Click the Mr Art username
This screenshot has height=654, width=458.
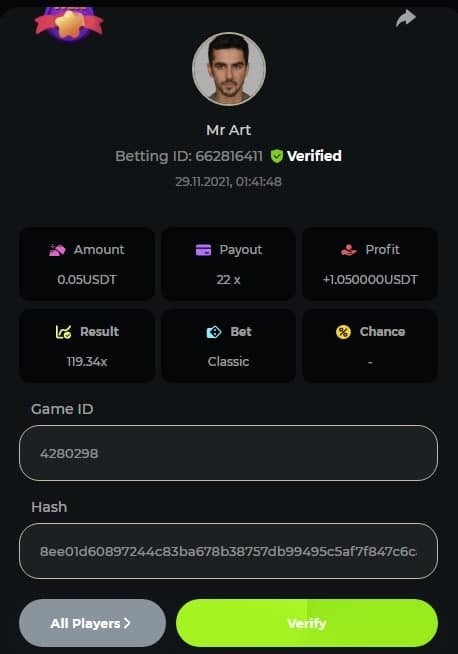(x=229, y=130)
